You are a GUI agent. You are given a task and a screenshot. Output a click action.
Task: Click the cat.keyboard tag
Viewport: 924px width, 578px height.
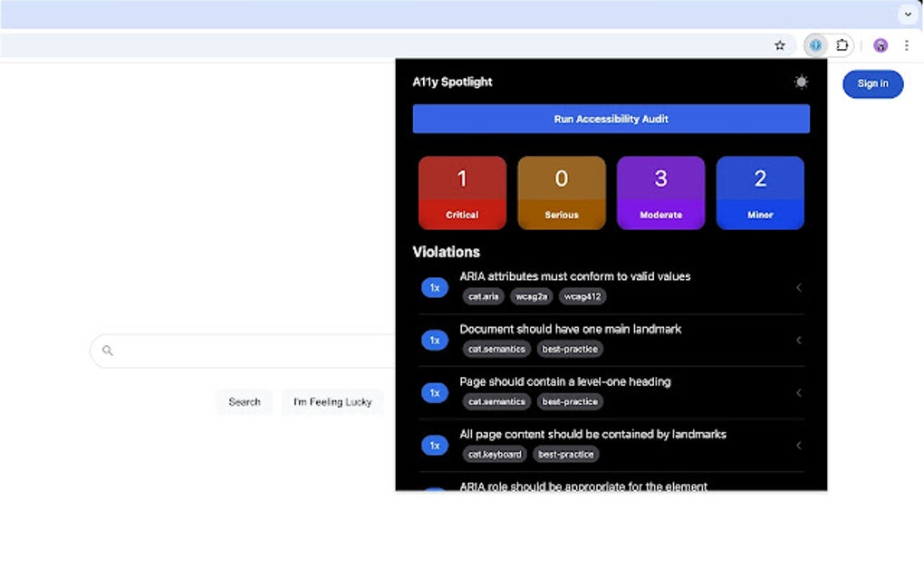(495, 454)
